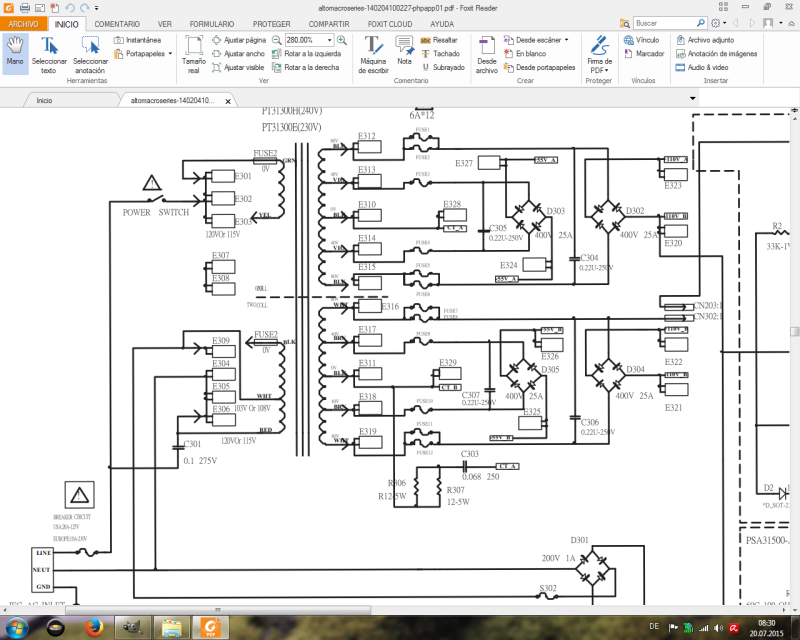Expand the 280.00% zoom dropdown
The height and width of the screenshot is (640, 800).
(x=330, y=40)
